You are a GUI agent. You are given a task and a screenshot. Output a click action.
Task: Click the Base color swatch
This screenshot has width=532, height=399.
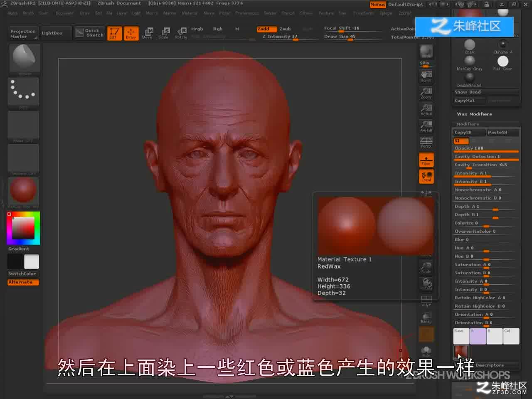[461, 336]
